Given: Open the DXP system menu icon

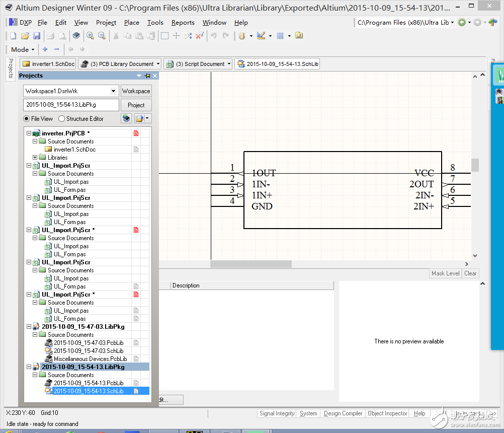Looking at the screenshot, I should coord(13,22).
